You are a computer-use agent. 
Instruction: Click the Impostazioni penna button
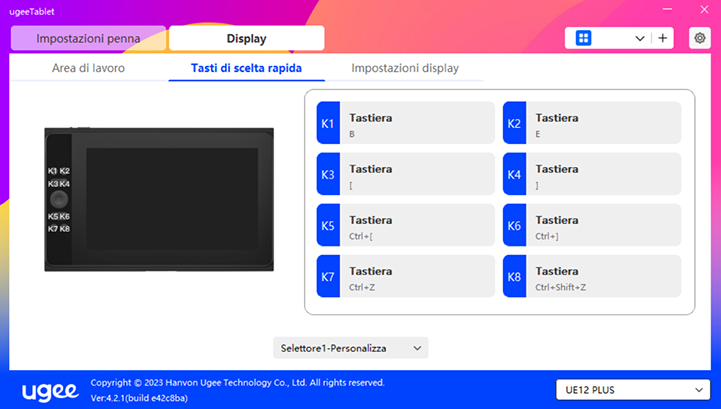[88, 38]
